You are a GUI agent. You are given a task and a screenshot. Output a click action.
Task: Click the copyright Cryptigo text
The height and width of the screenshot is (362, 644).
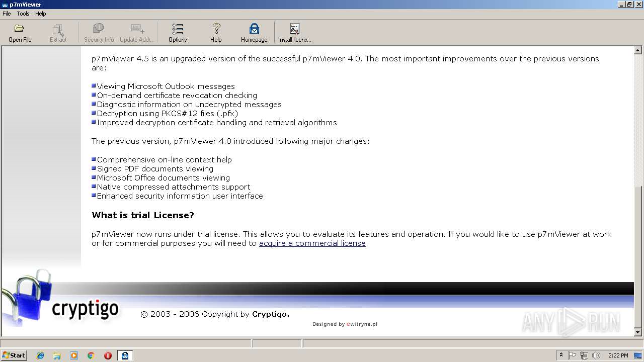tap(215, 314)
